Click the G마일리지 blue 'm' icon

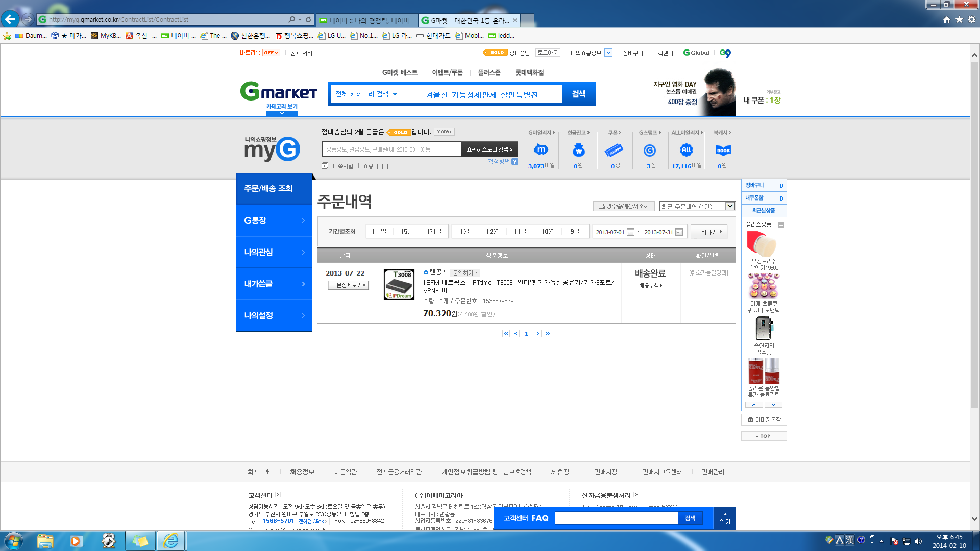pyautogui.click(x=541, y=150)
